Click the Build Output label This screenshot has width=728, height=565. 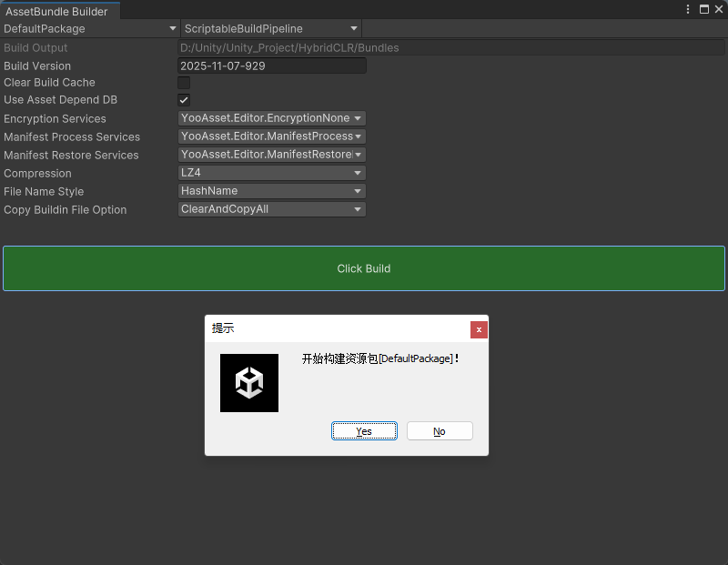[x=35, y=48]
